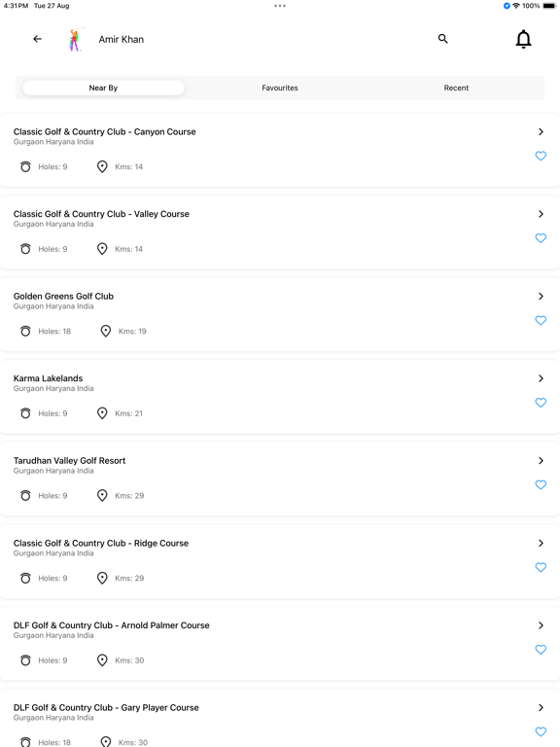Click location pin on Tarudhan Valley card
The image size is (560, 747).
click(102, 495)
